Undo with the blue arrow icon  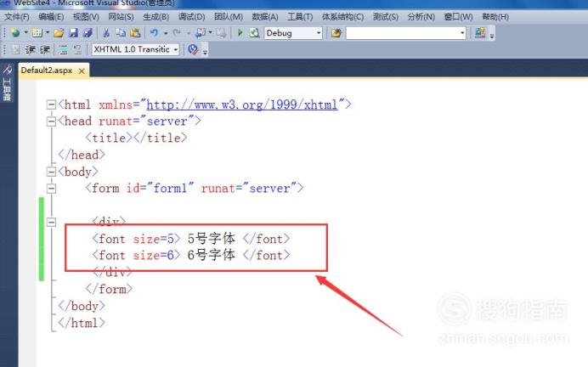pyautogui.click(x=154, y=33)
